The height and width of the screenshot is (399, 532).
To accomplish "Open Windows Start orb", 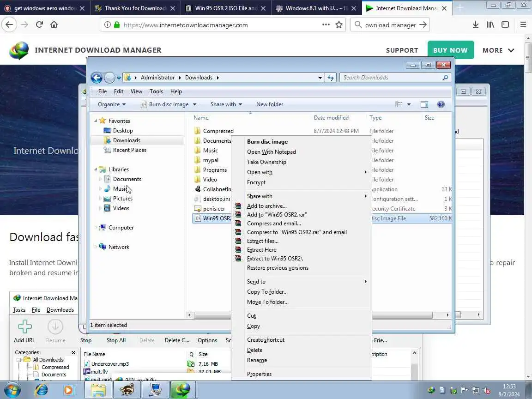I will click(x=12, y=390).
